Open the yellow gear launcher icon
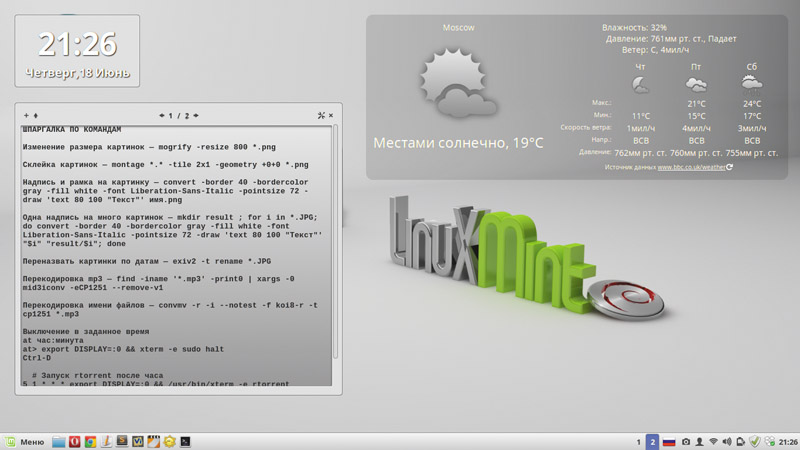The height and width of the screenshot is (450, 800). 169,442
